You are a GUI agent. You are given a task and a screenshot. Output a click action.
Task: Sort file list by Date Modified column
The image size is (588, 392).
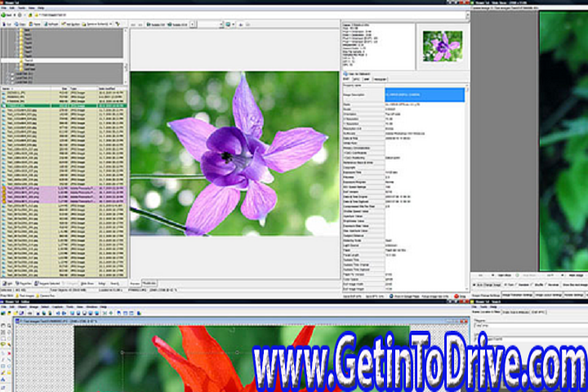click(111, 89)
